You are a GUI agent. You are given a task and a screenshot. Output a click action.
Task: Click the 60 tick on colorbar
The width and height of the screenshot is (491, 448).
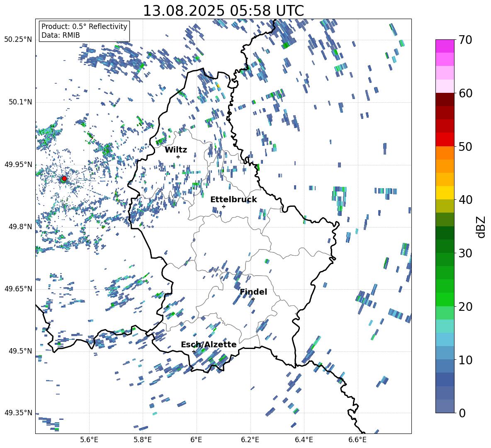coord(465,93)
